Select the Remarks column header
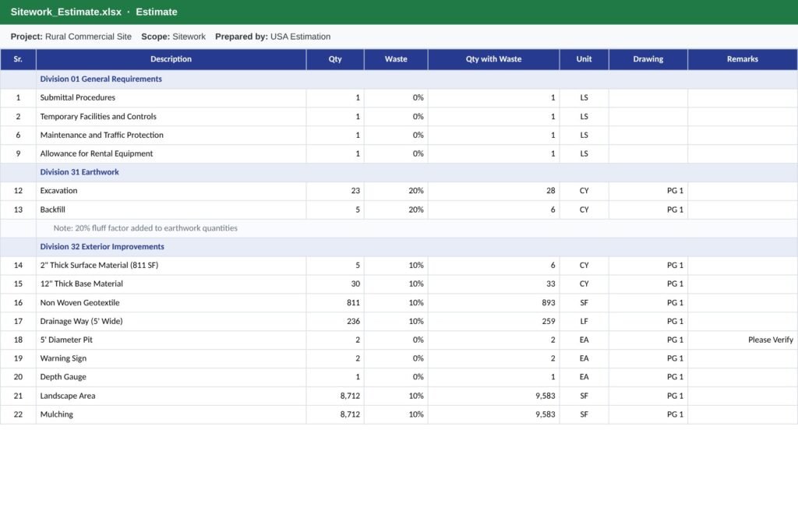798x532 pixels. (x=743, y=59)
